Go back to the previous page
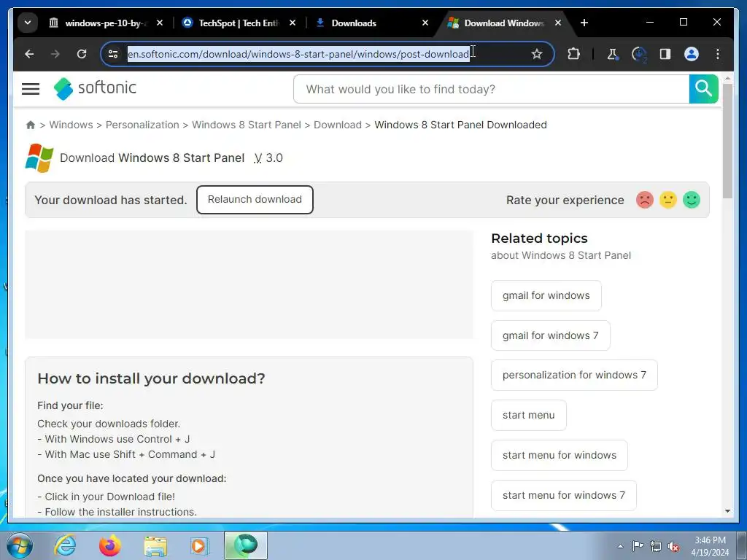The width and height of the screenshot is (747, 560). 29,54
